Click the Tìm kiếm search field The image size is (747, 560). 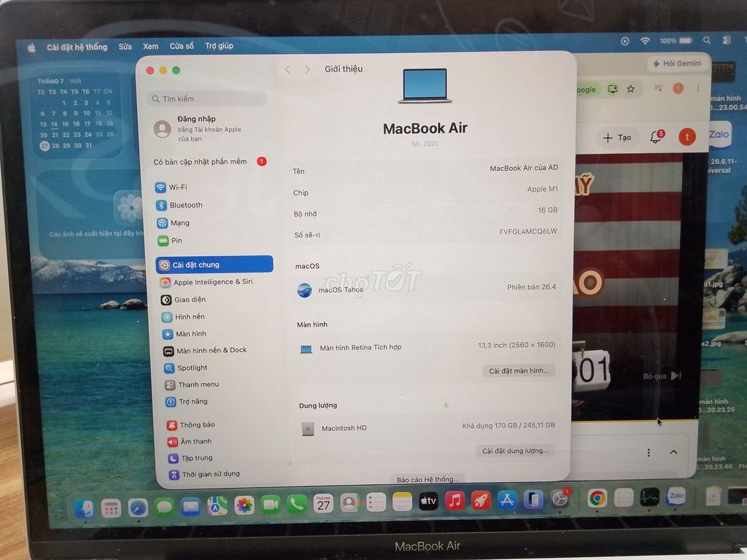point(208,98)
